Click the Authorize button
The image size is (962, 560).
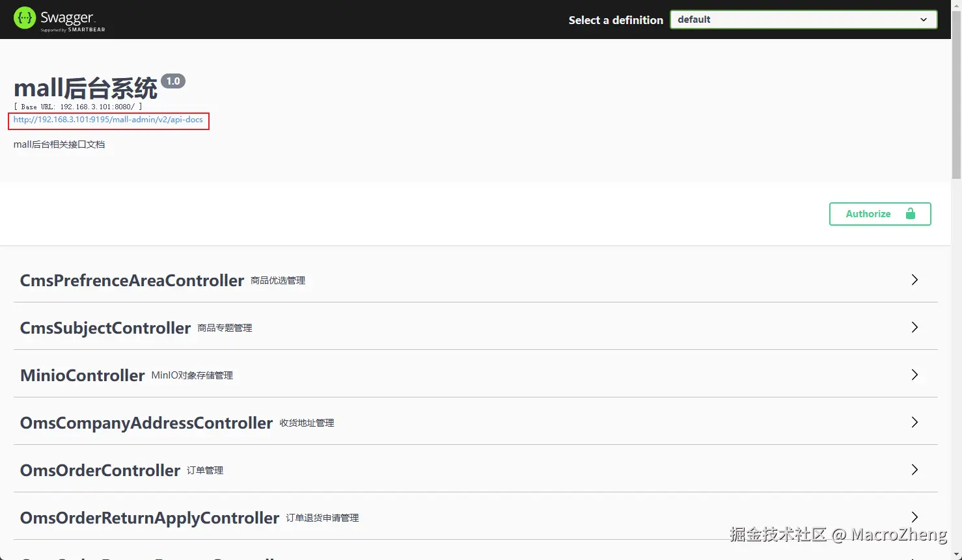[x=880, y=214]
